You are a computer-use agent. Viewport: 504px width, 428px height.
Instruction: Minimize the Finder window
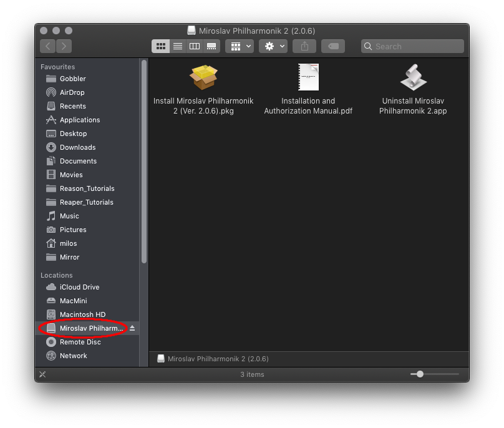pyautogui.click(x=56, y=31)
